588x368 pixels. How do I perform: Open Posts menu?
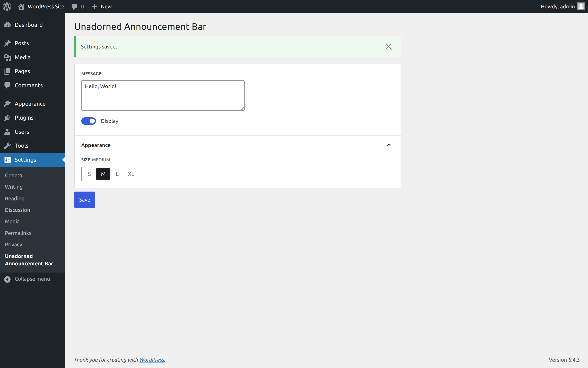[x=32, y=43]
